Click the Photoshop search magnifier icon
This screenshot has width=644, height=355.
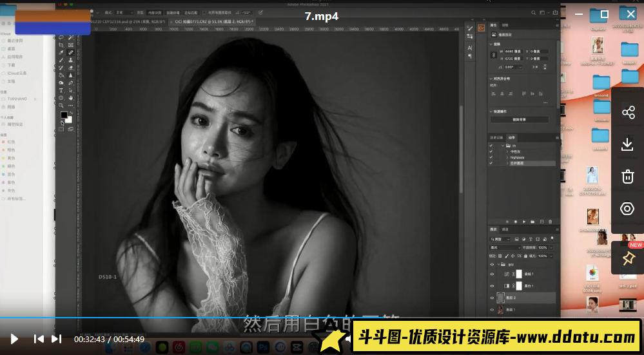(x=534, y=13)
